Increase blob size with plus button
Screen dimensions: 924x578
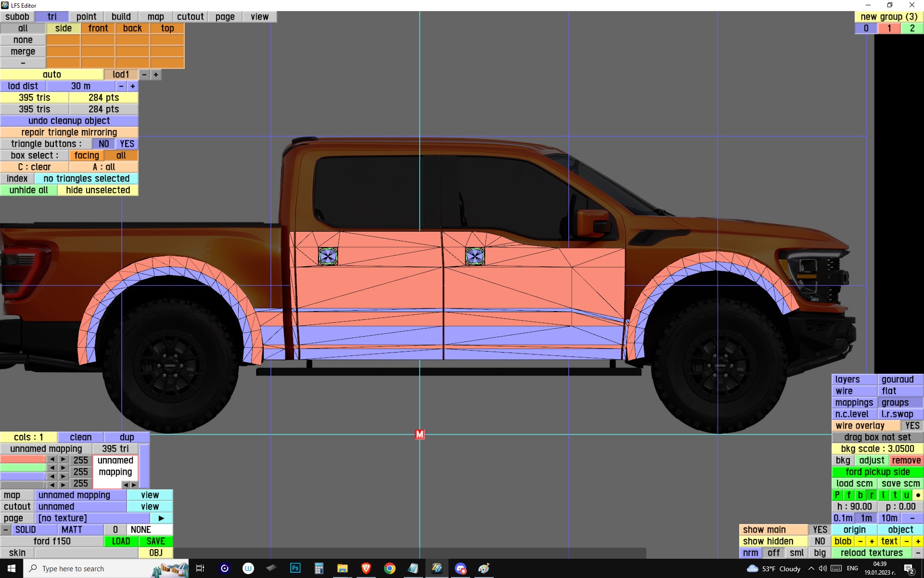tap(872, 541)
